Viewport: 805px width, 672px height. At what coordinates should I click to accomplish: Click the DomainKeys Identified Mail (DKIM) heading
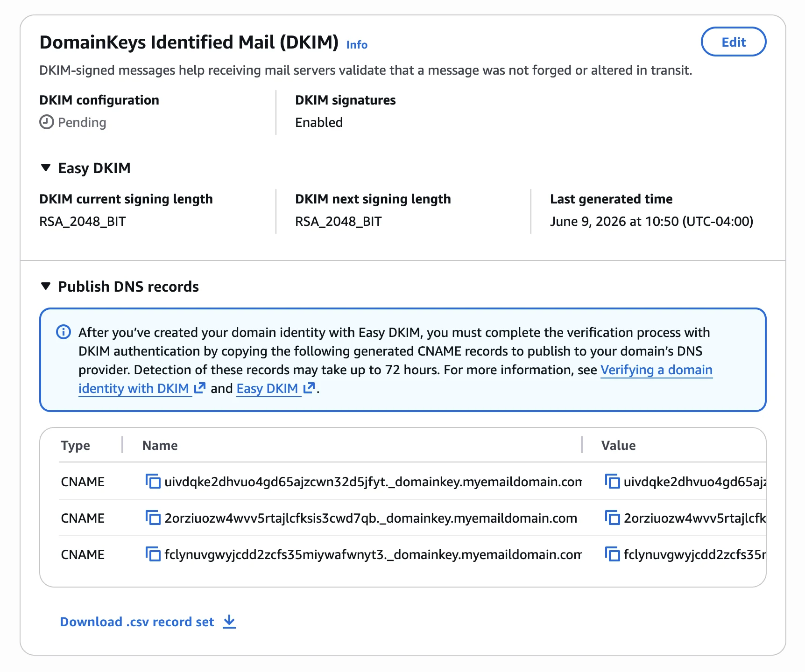[189, 42]
